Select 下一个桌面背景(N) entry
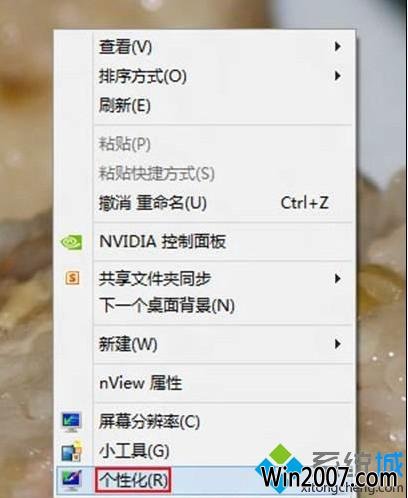Viewport: 408px width, 498px height. [223, 305]
